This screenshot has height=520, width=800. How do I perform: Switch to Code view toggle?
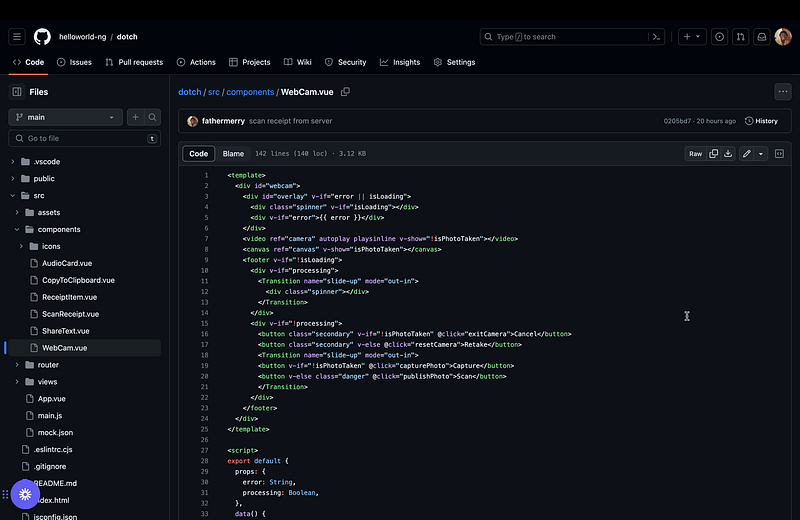(x=199, y=154)
